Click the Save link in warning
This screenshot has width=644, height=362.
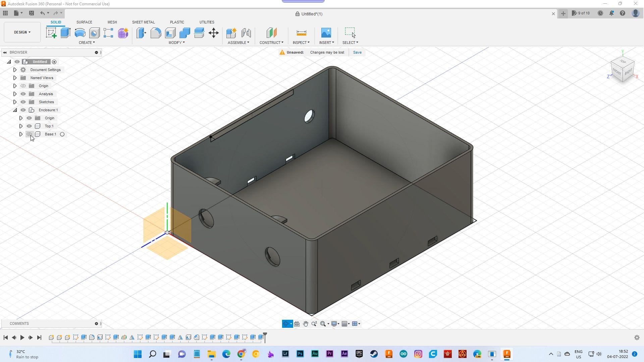[357, 52]
